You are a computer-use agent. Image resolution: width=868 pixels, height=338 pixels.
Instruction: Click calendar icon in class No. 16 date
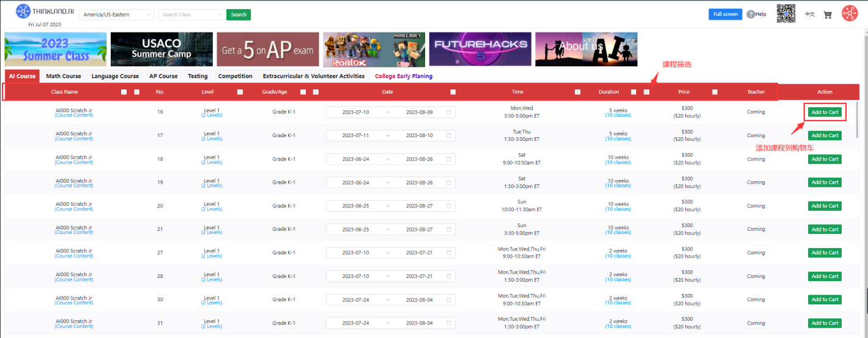click(448, 112)
